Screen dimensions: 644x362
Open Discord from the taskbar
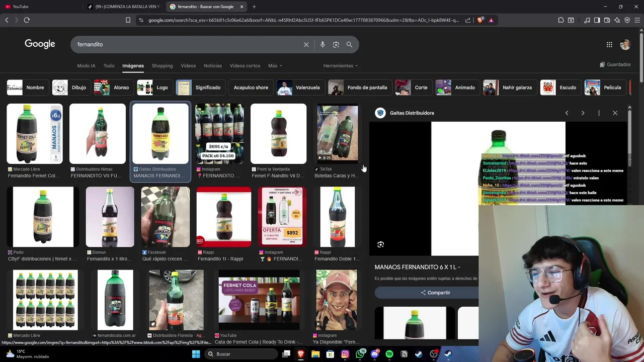[374, 354]
